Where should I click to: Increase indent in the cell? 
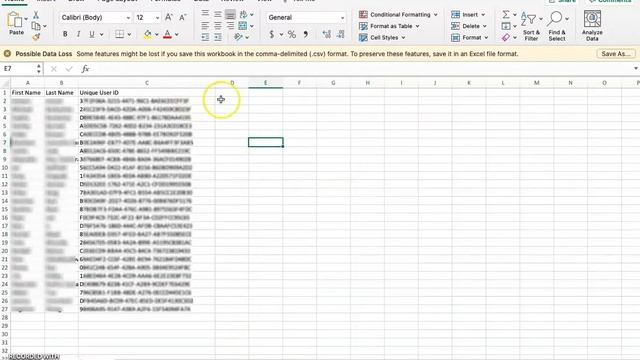pos(218,37)
